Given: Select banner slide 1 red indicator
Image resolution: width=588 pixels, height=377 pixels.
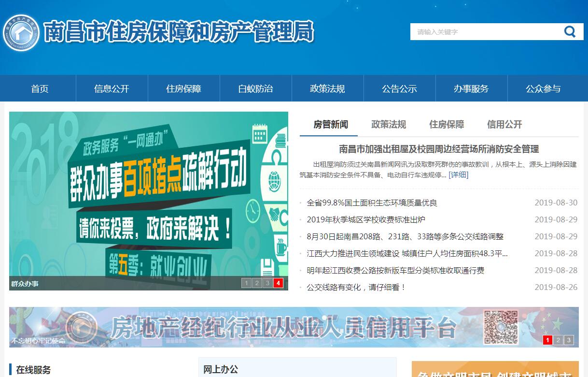Looking at the screenshot, I should tap(547, 340).
